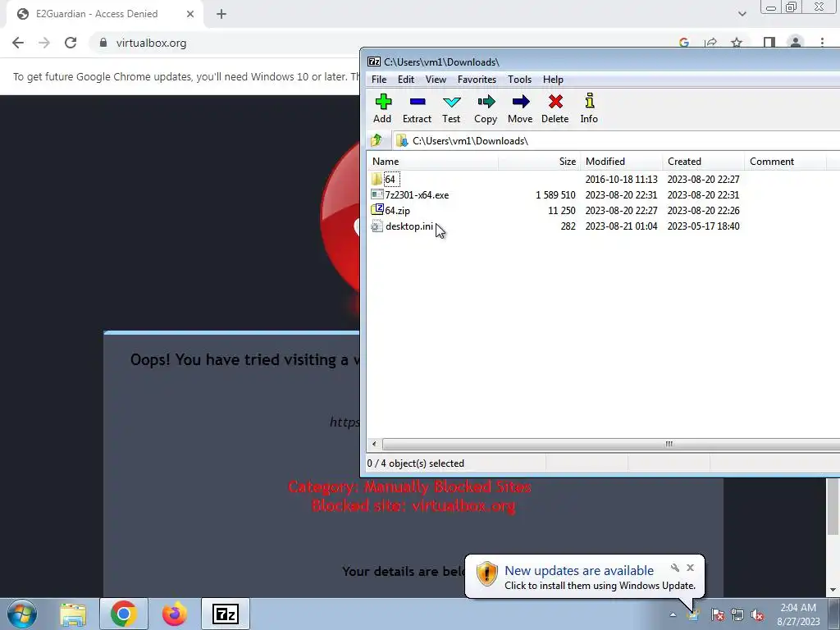Open the Edit menu in 7-Zip

pyautogui.click(x=405, y=80)
